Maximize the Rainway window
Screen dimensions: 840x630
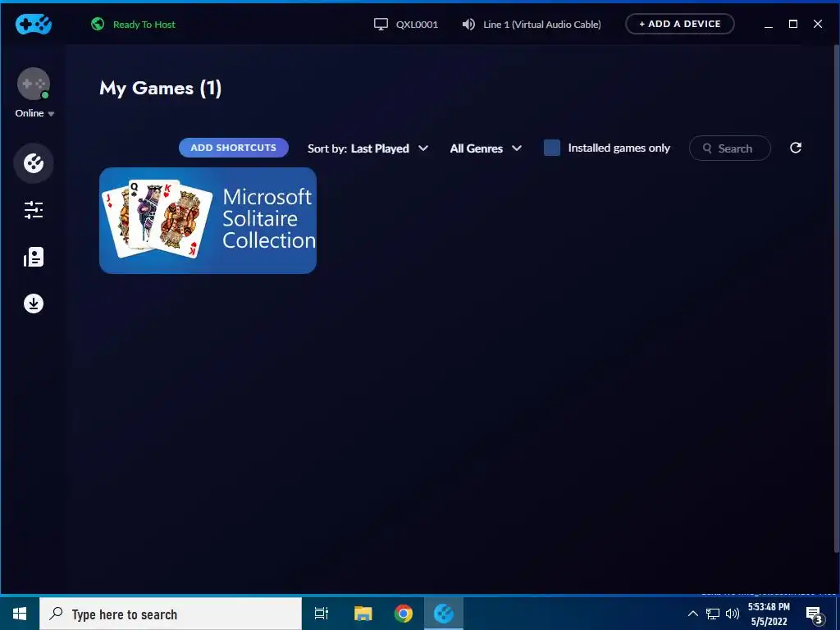pyautogui.click(x=793, y=24)
